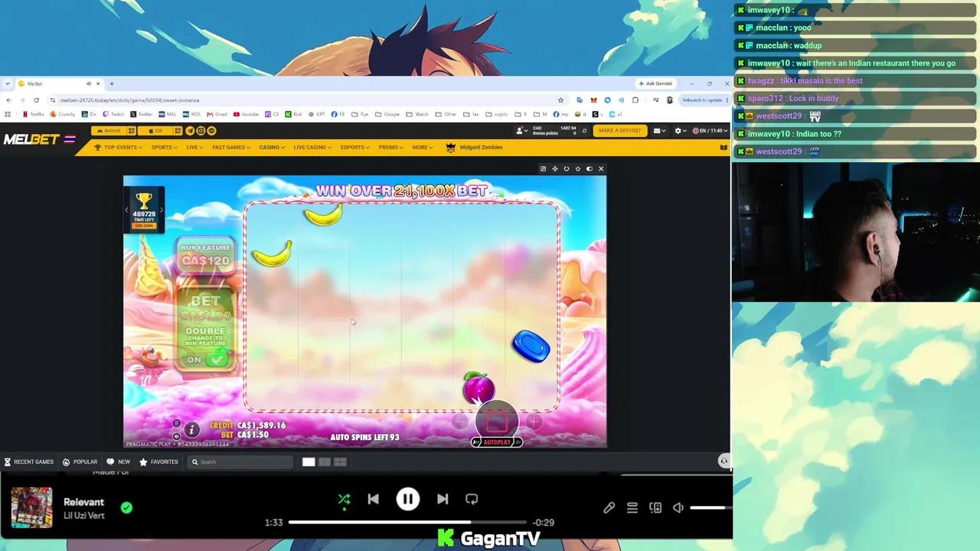
Task: Stop the spin with the red stop button
Action: pyautogui.click(x=496, y=421)
